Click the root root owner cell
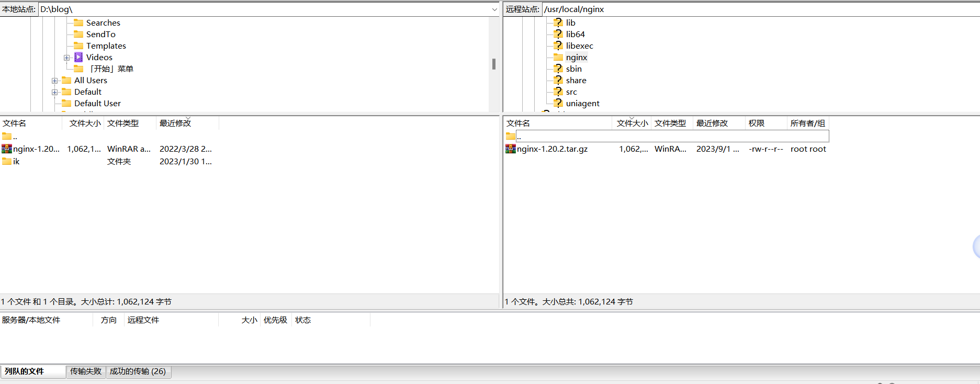The image size is (980, 384). (x=808, y=149)
